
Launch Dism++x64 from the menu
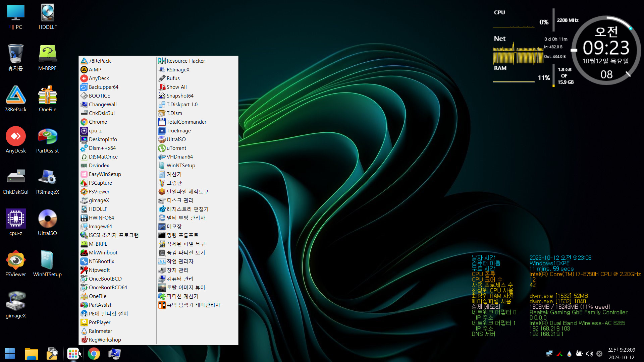point(117,148)
